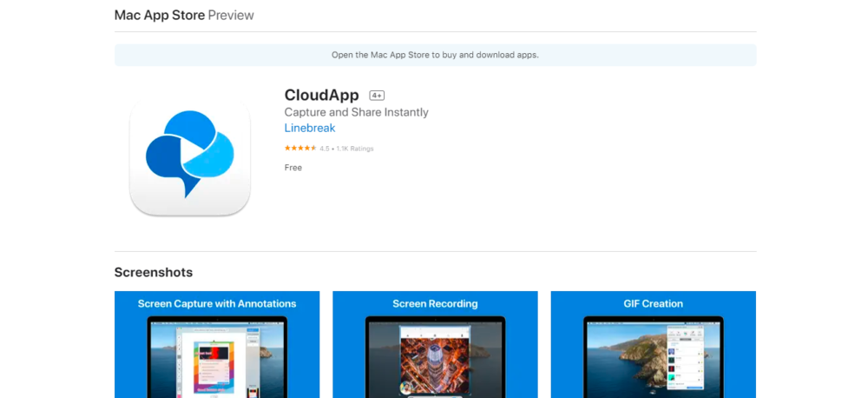Click the Preview label in the header

231,16
